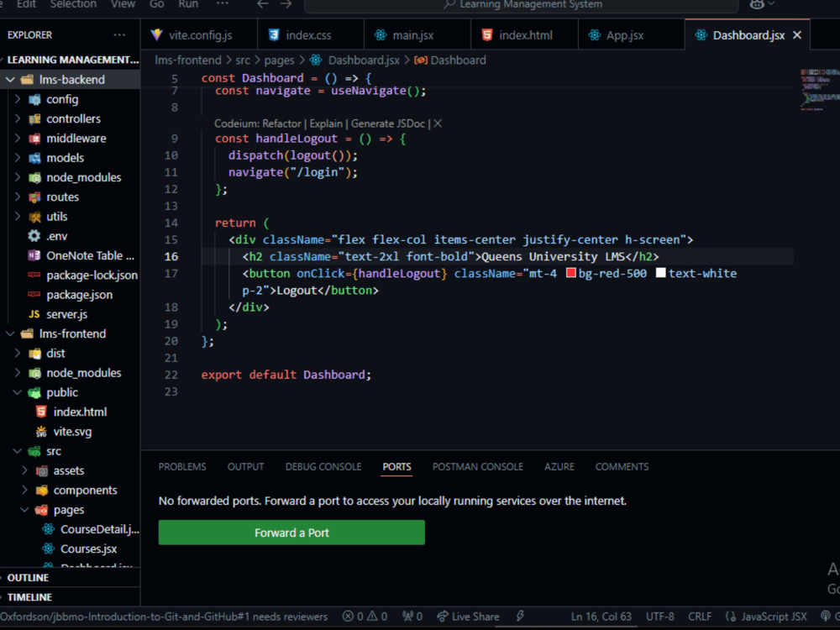Open the Run menu
The width and height of the screenshot is (840, 630).
click(188, 4)
